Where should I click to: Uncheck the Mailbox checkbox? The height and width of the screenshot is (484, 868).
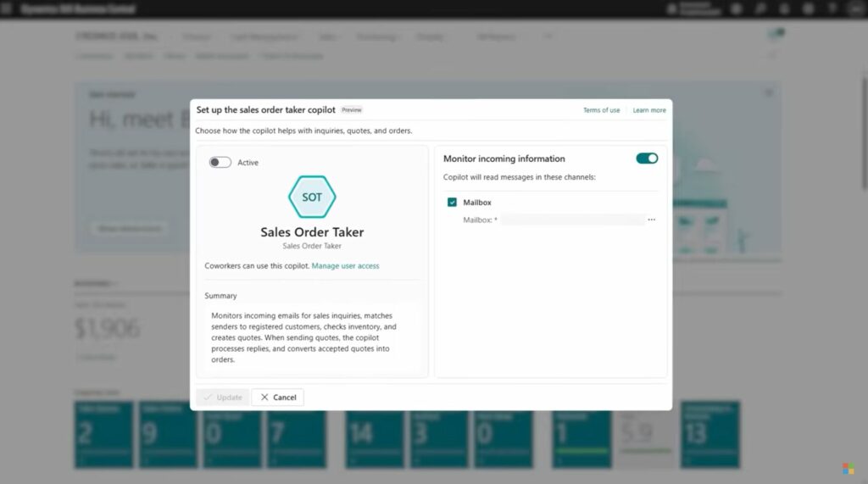[452, 202]
